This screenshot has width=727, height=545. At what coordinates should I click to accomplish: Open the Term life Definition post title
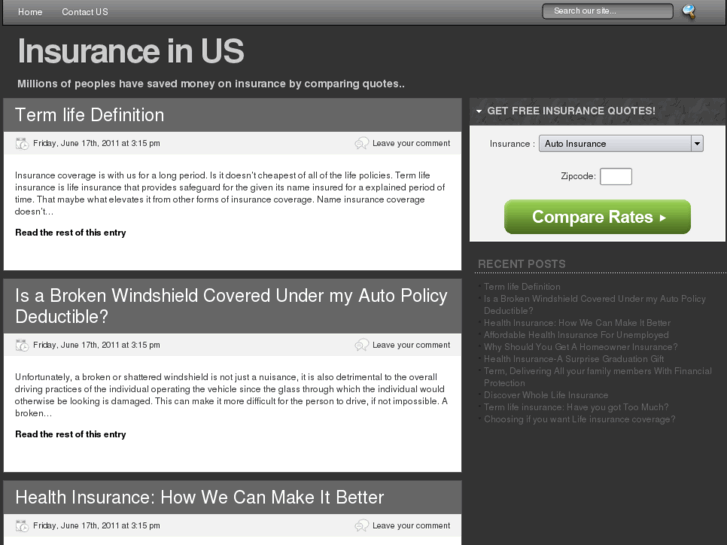[x=90, y=115]
